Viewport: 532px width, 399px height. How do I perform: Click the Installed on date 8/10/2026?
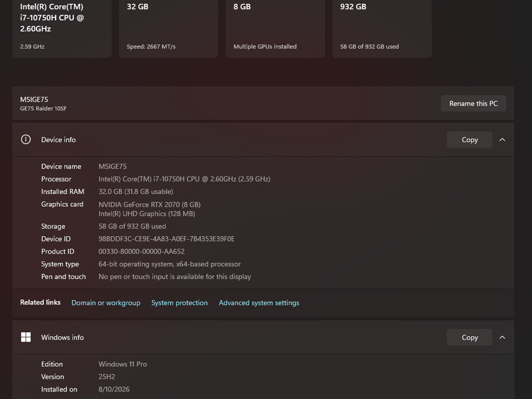[114, 389]
